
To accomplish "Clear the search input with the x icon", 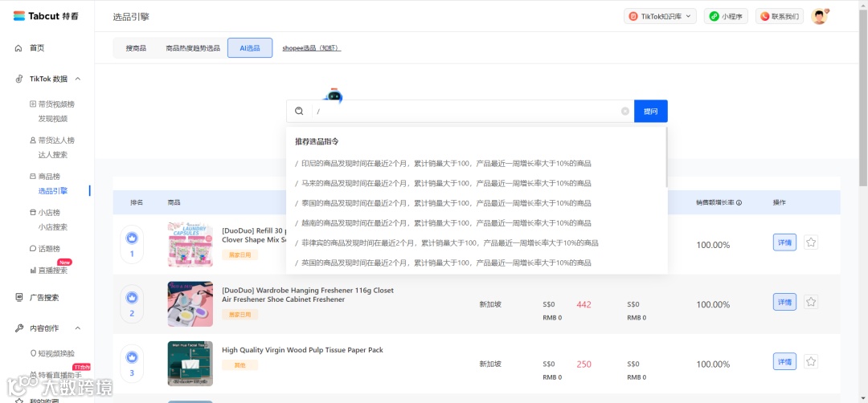I will tap(625, 111).
